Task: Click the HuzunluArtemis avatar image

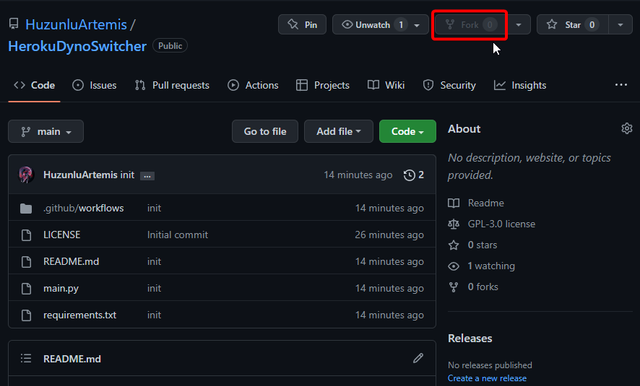Action: [26, 175]
